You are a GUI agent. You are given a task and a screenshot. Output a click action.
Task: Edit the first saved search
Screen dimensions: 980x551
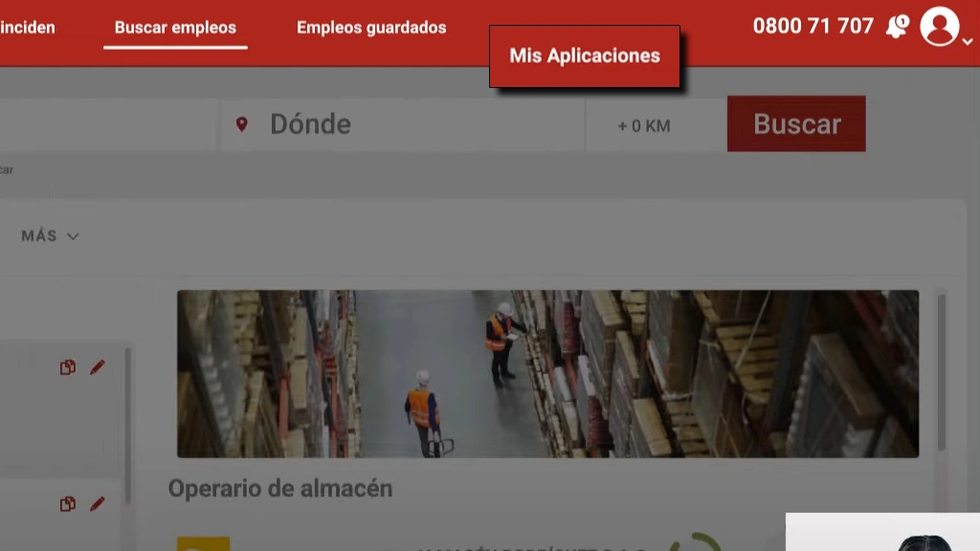pyautogui.click(x=97, y=367)
